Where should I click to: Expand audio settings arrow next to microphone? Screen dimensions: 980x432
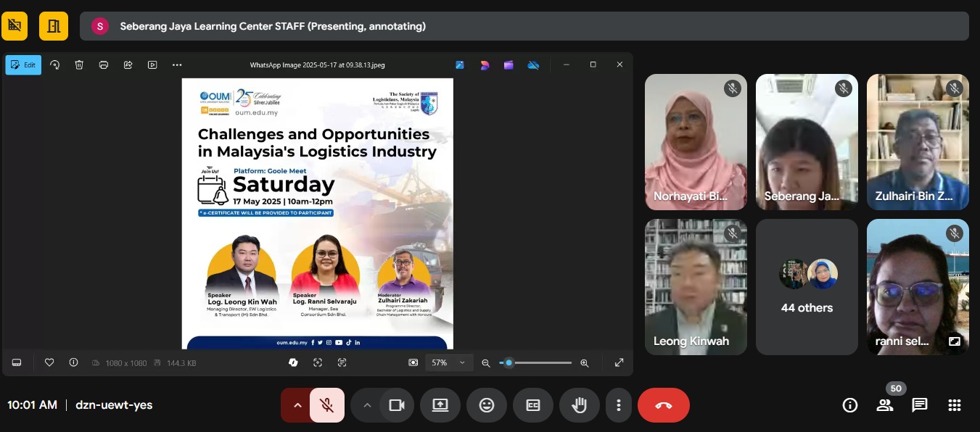(x=297, y=405)
